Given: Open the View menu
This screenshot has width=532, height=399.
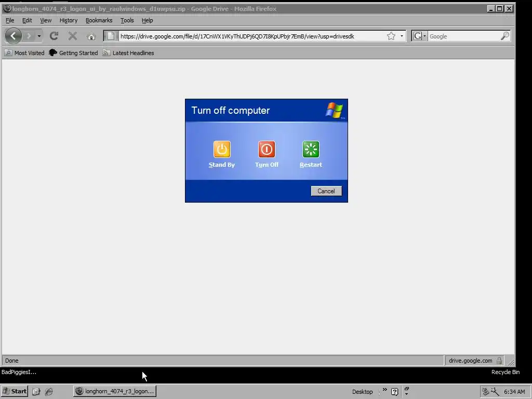Looking at the screenshot, I should (46, 20).
